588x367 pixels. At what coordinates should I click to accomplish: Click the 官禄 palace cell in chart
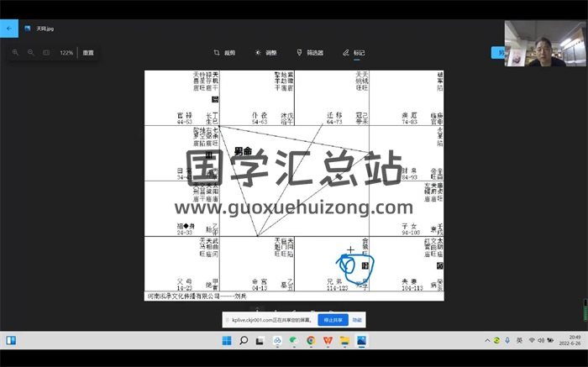182,98
